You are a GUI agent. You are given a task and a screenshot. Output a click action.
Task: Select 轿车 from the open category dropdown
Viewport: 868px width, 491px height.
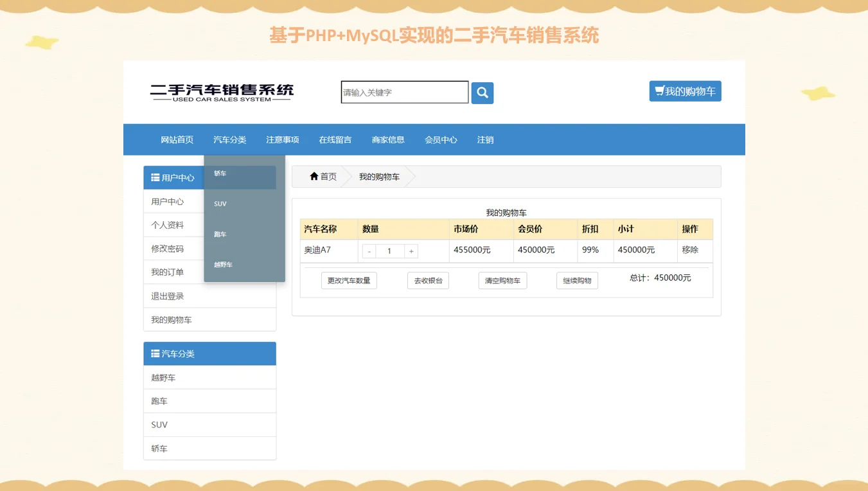click(x=220, y=174)
